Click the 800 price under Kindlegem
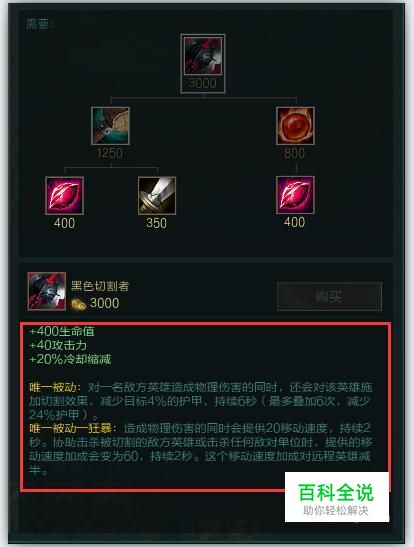The width and height of the screenshot is (414, 547). point(295,153)
